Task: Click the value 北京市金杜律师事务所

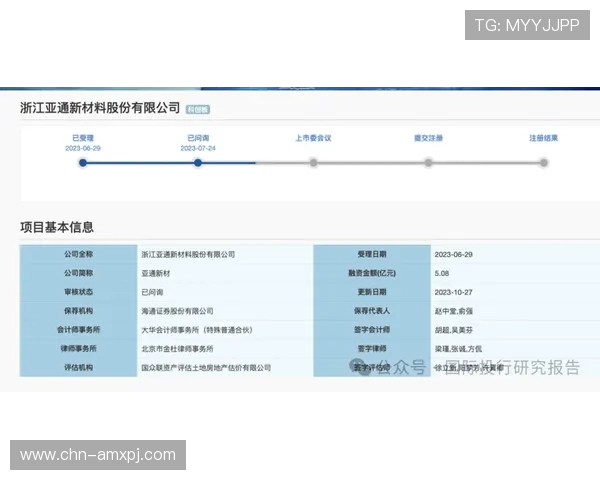Action: [x=177, y=349]
